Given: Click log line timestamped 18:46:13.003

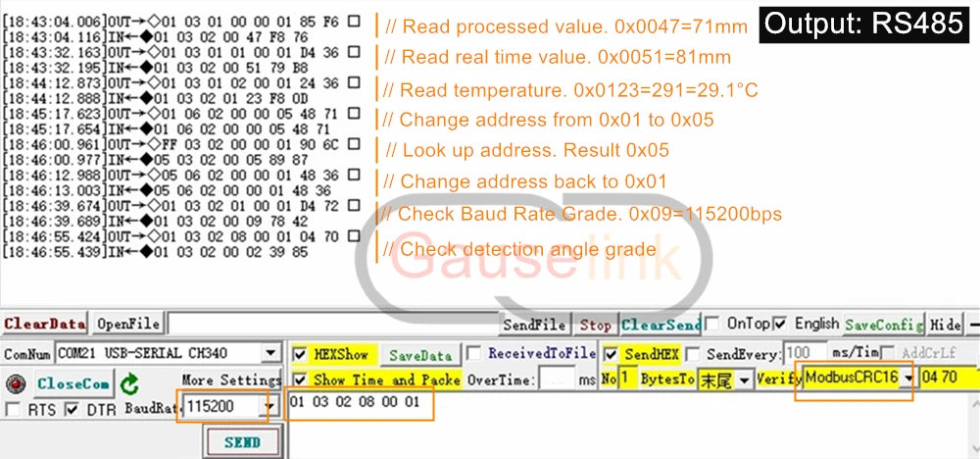Looking at the screenshot, I should (x=166, y=190).
